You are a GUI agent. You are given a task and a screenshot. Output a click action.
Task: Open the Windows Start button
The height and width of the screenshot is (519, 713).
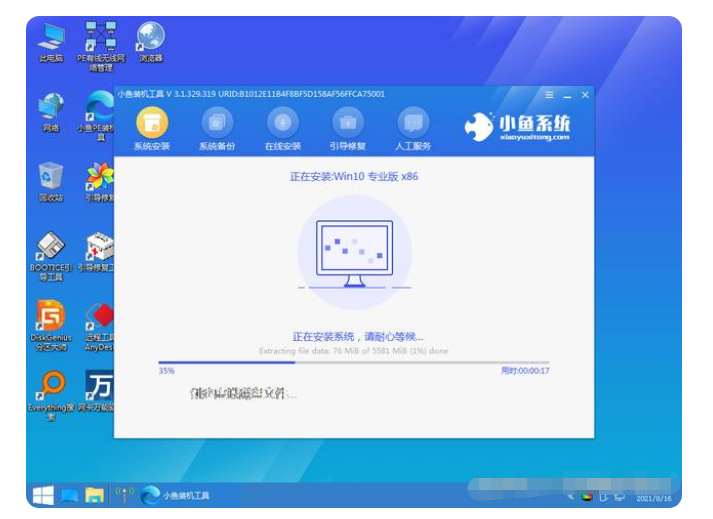(x=43, y=495)
